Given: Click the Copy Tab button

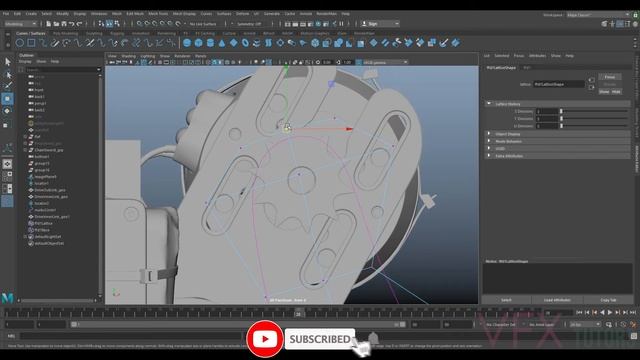Looking at the screenshot, I should pyautogui.click(x=608, y=300).
